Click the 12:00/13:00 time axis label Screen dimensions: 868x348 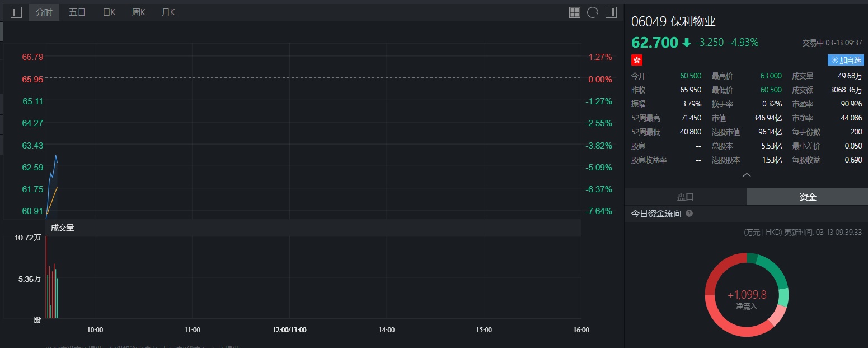point(289,330)
